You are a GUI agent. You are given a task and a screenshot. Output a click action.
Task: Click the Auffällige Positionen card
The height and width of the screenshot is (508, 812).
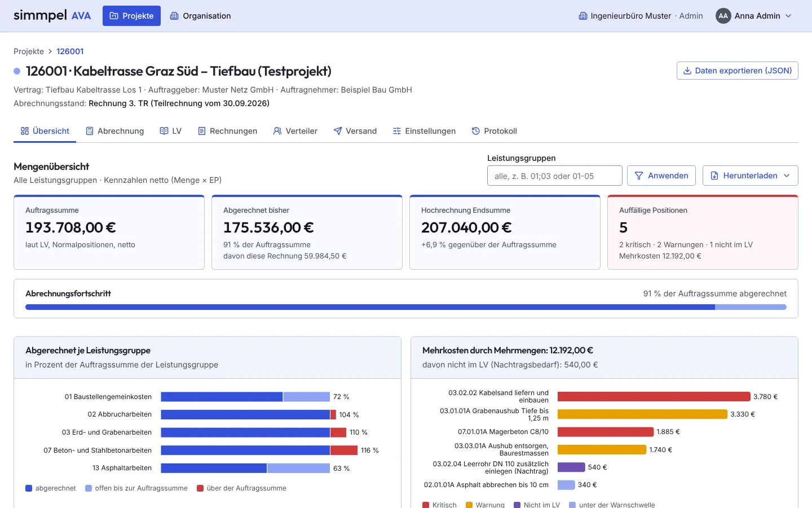[x=703, y=232]
